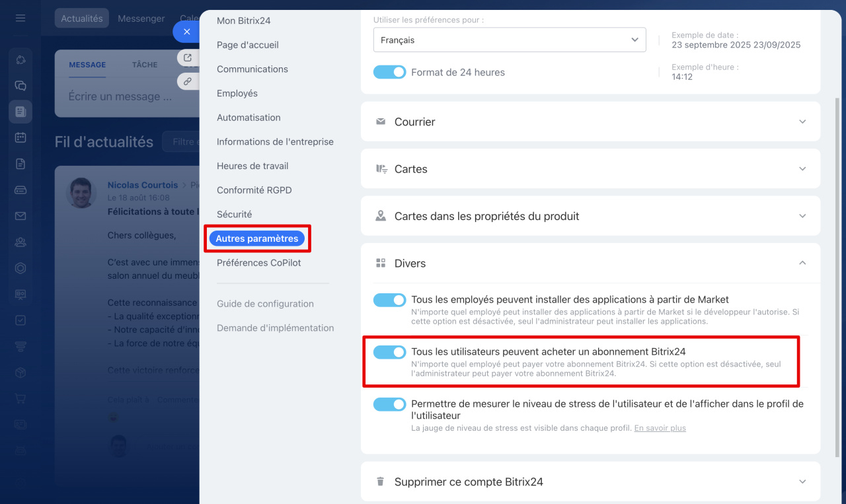
Task: Click the shopping cart icon in sidebar
Action: coord(20,399)
